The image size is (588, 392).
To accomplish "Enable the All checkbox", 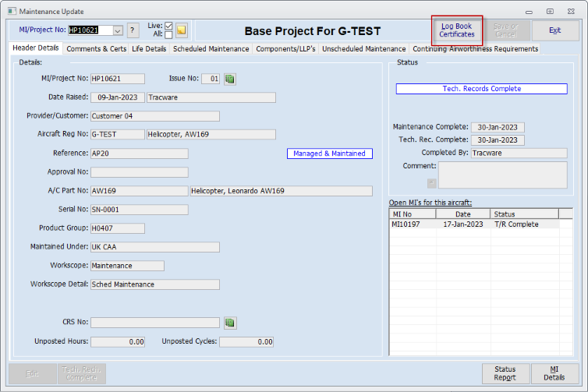I will pyautogui.click(x=168, y=35).
